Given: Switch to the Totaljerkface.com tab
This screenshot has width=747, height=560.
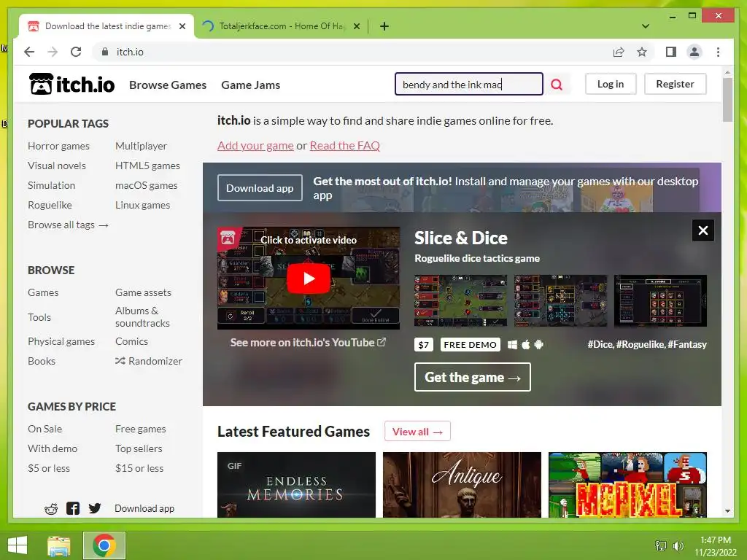Looking at the screenshot, I should 281,26.
